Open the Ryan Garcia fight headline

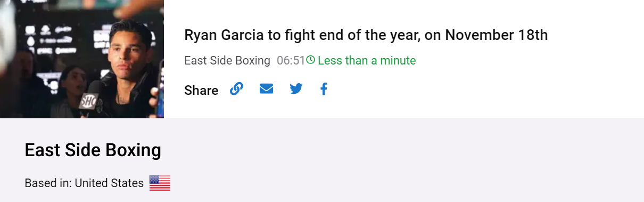pyautogui.click(x=366, y=35)
